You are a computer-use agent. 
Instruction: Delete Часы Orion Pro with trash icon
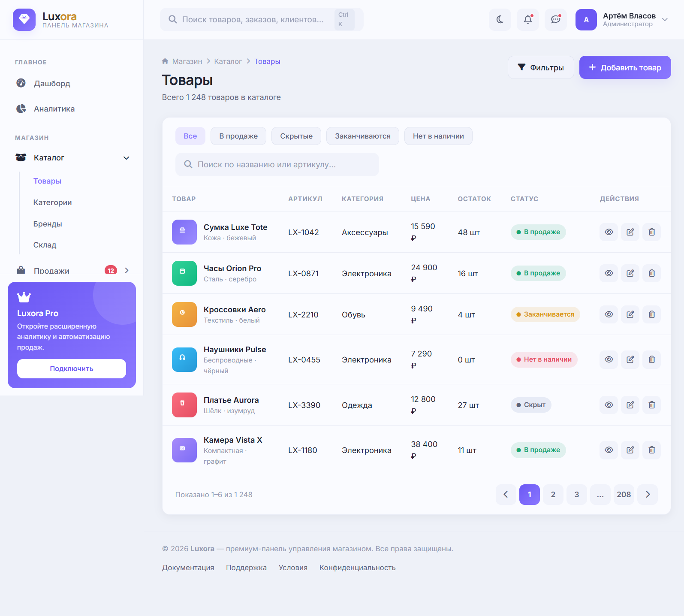pyautogui.click(x=652, y=273)
